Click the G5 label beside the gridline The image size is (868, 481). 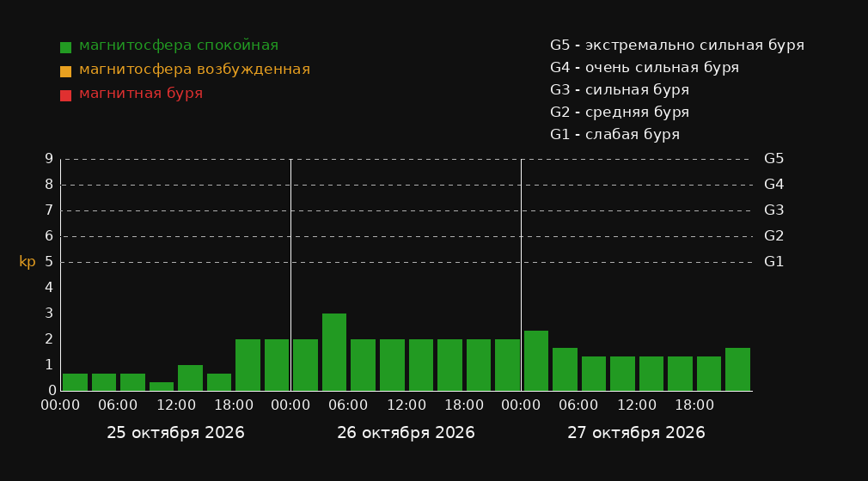click(x=773, y=159)
